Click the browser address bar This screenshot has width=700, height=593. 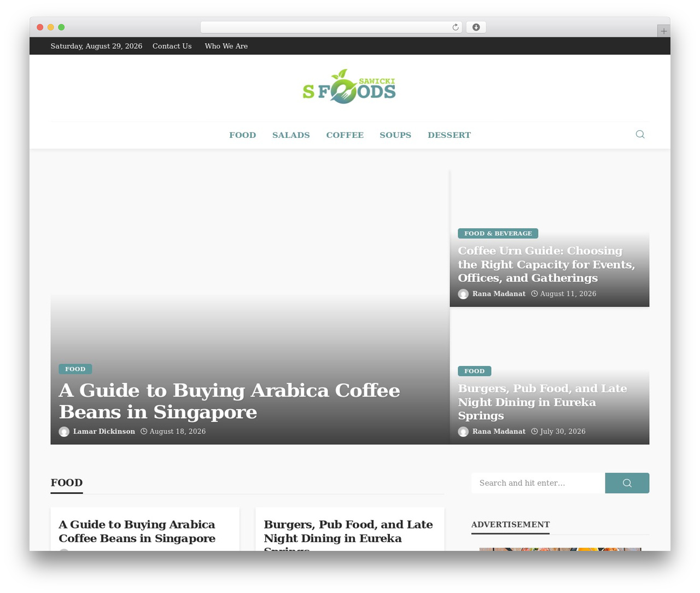point(331,27)
